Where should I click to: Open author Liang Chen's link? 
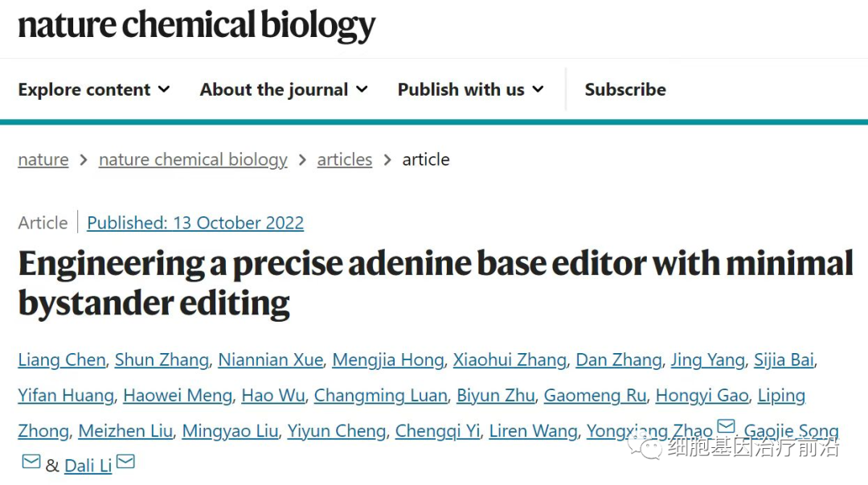pos(62,360)
